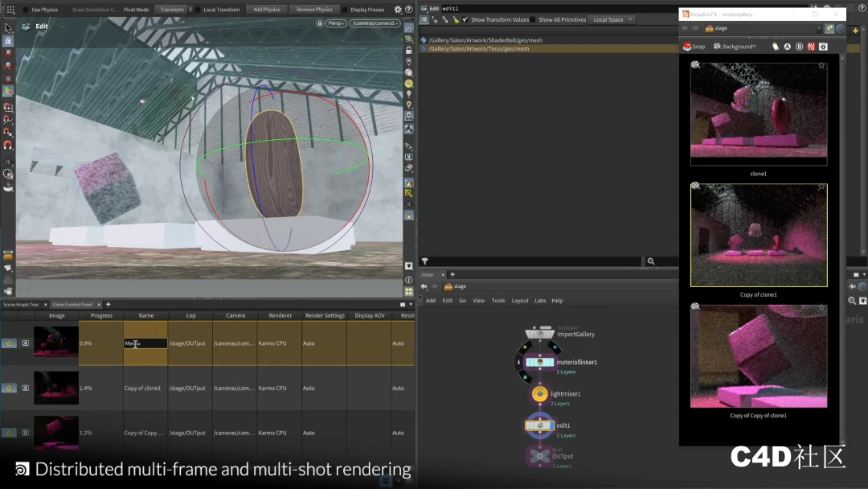Image resolution: width=868 pixels, height=489 pixels.
Task: Open the Layout menu in network editor
Action: [x=521, y=301]
